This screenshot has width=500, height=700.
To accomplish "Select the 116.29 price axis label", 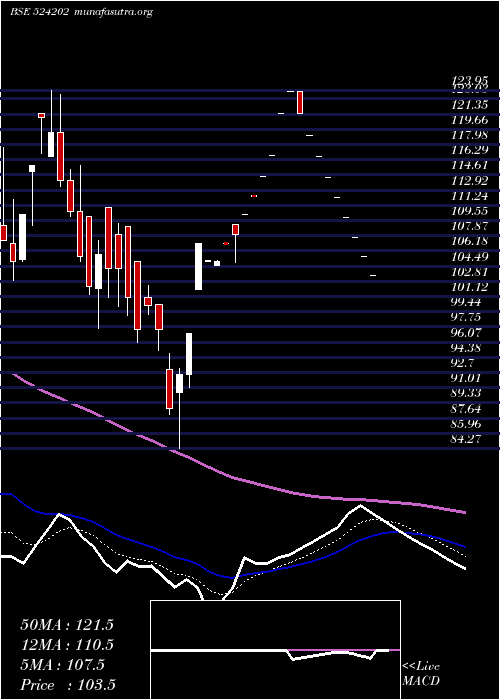I will click(470, 150).
